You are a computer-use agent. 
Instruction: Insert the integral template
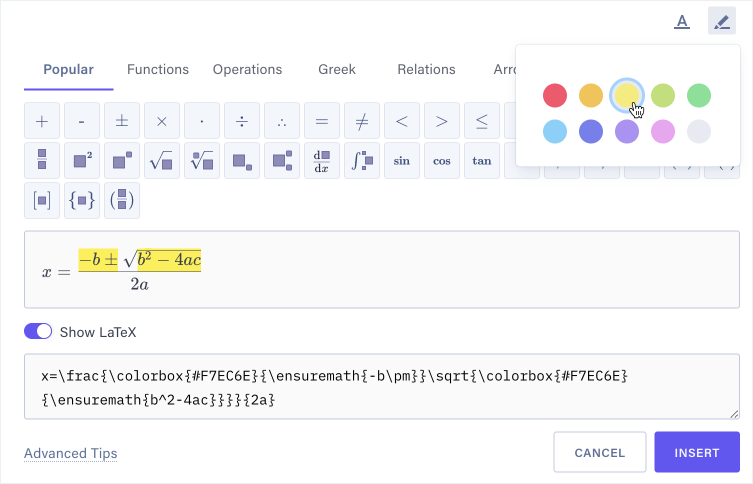click(x=362, y=160)
